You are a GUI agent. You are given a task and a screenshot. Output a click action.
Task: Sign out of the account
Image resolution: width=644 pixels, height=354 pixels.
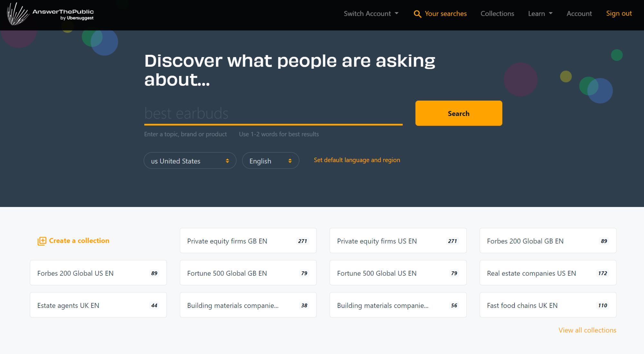(x=619, y=14)
